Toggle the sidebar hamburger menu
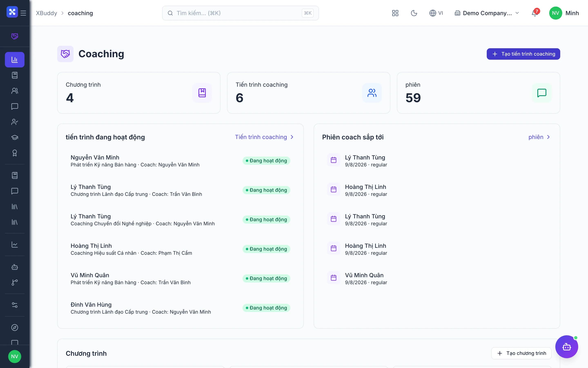The image size is (588, 368). tap(23, 13)
